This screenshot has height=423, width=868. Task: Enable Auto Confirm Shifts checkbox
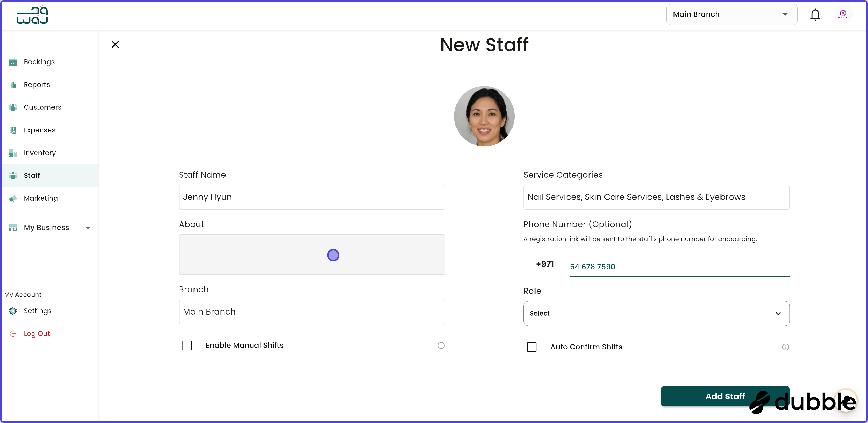point(531,347)
